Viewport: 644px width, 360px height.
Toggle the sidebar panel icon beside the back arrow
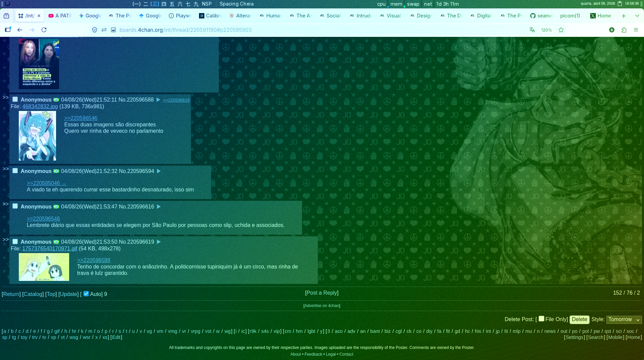point(8,30)
